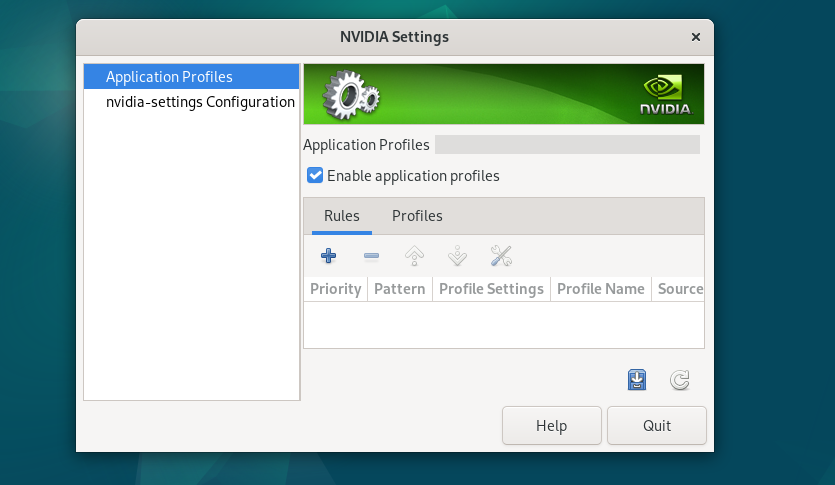This screenshot has height=485, width=835.
Task: Click the Application Profiles heading label
Action: point(366,145)
